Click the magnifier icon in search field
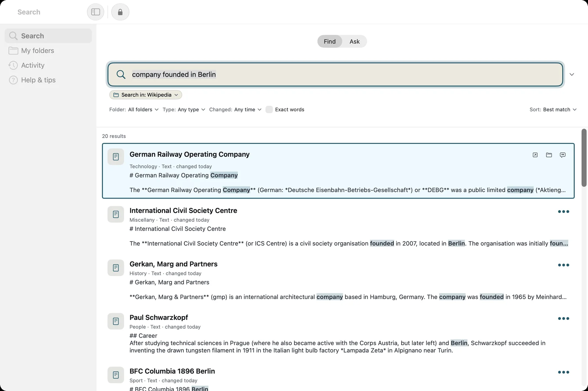 tap(121, 75)
